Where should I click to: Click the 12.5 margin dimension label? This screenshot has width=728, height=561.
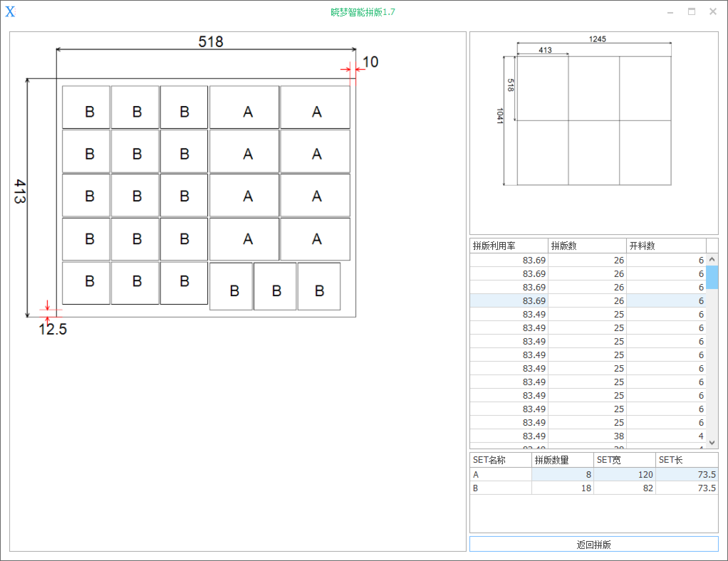(53, 329)
